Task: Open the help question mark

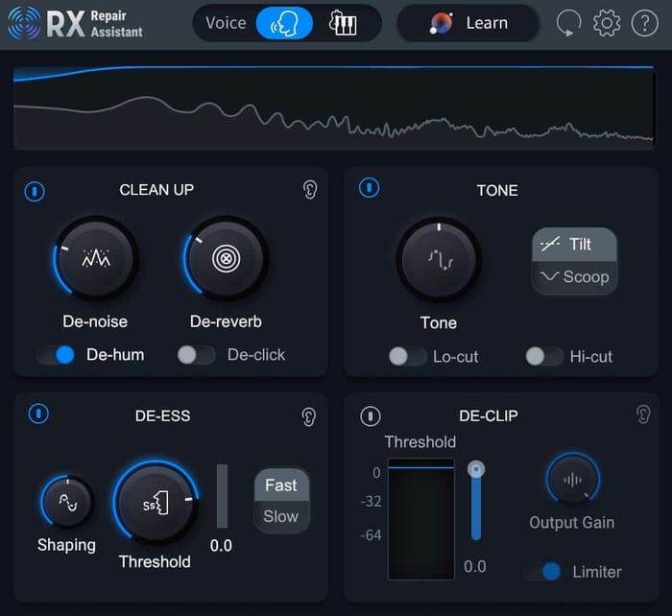Action: (644, 23)
